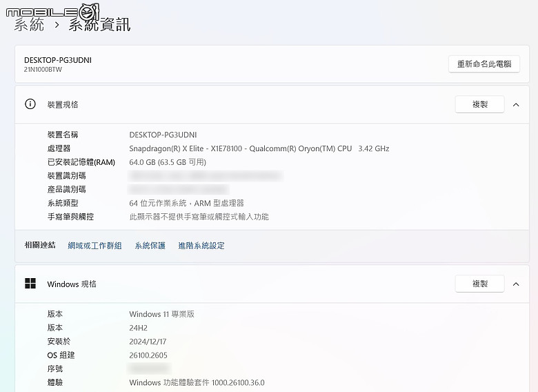Screen dimensions: 538x392
Task: Select the model number 21N1000BTW
Action: [x=43, y=69]
